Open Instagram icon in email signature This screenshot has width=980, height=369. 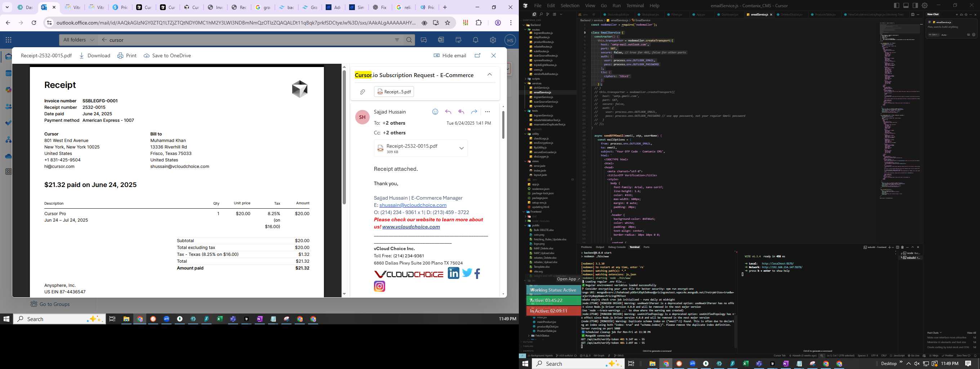coord(380,286)
